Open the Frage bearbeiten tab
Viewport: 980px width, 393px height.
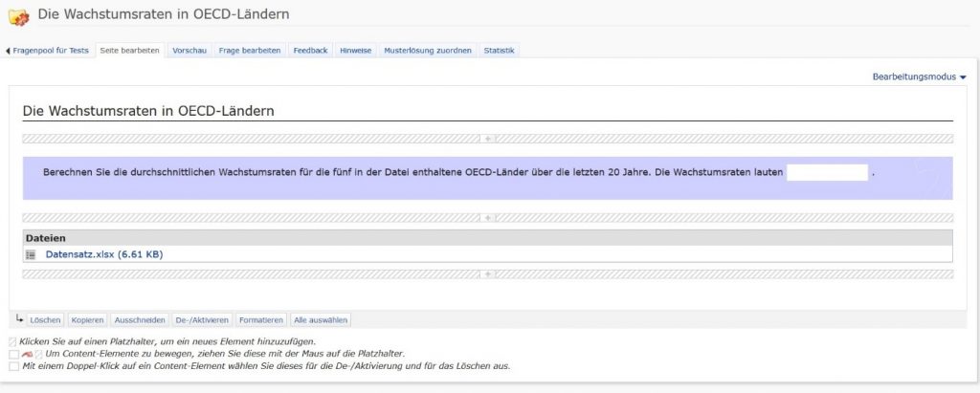pos(249,51)
